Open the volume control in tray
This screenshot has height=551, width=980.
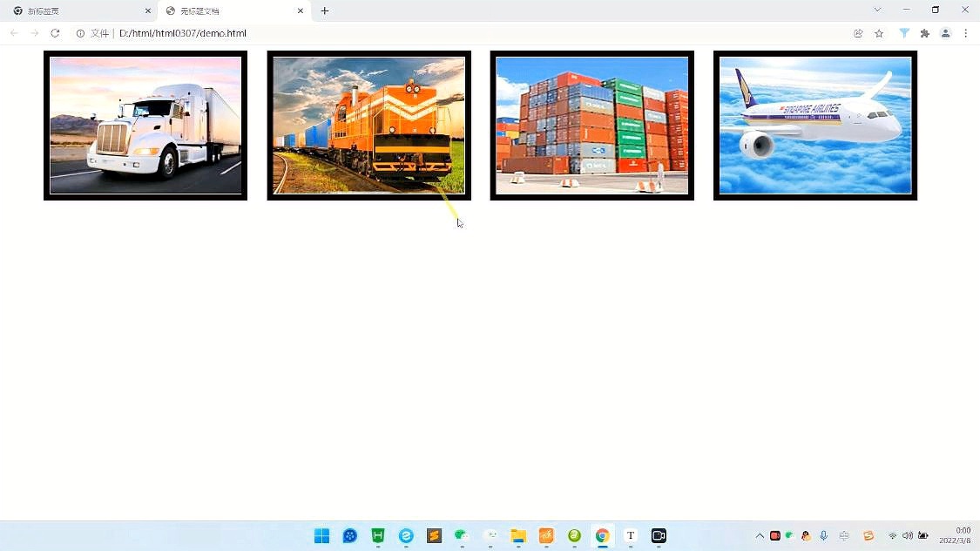[x=908, y=536]
